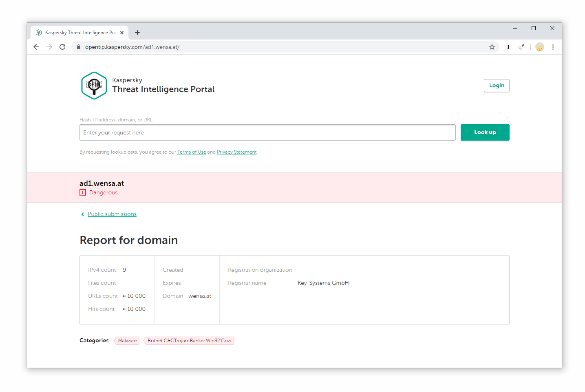Image resolution: width=585 pixels, height=392 pixels.
Task: Click the 'I' extension icon
Action: pyautogui.click(x=508, y=47)
